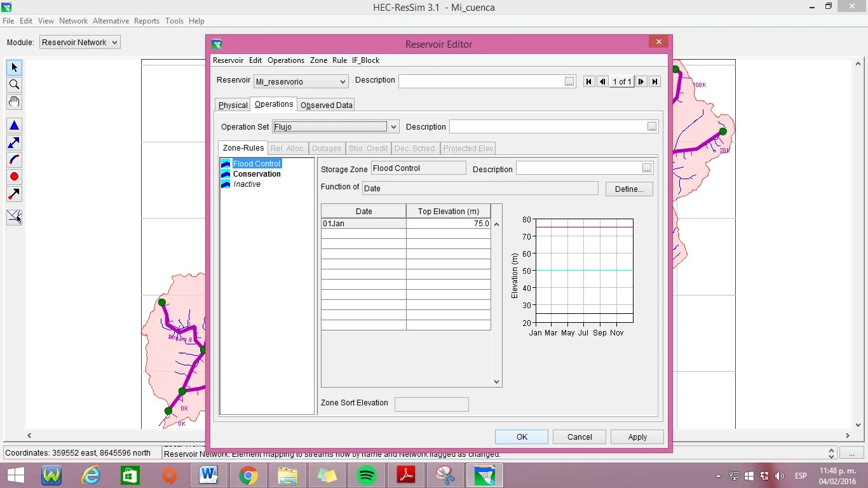The width and height of the screenshot is (868, 488).
Task: Select the blue double-arrow reach tool
Action: point(14,143)
